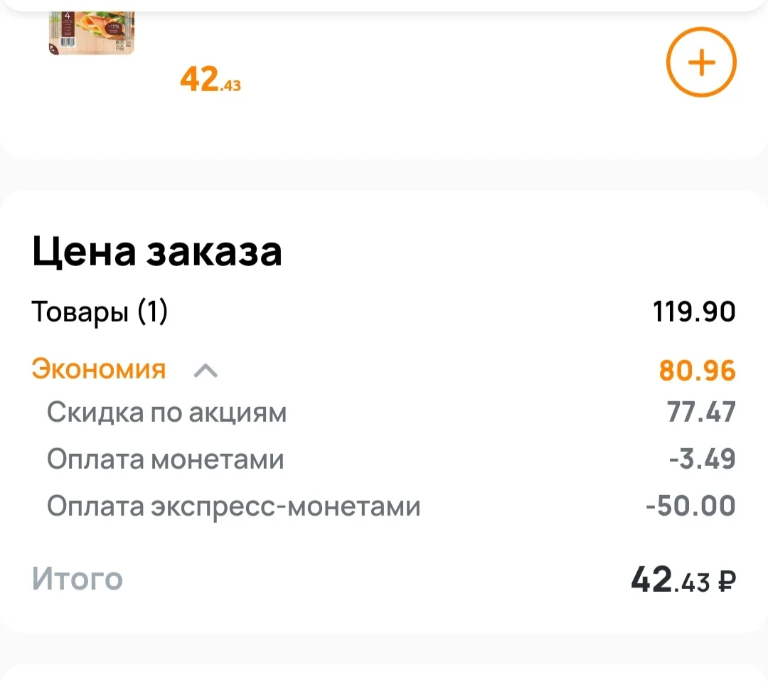Select Скидка по акциям line

[167, 413]
